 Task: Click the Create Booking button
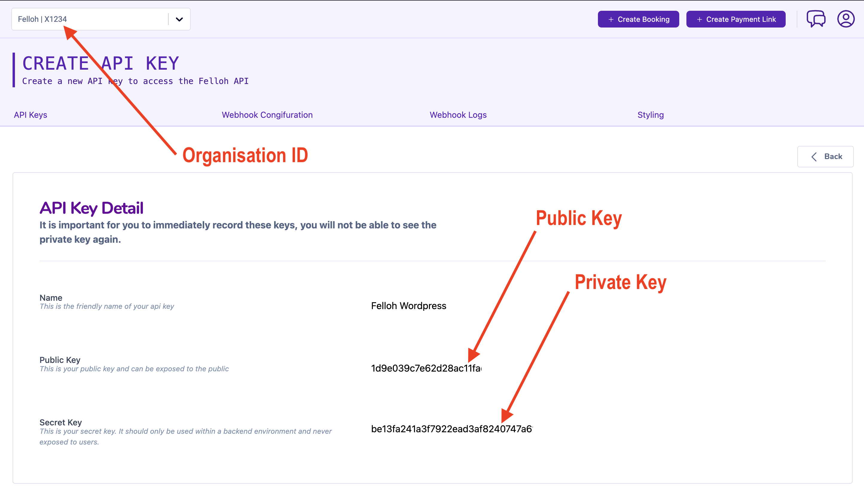point(638,19)
